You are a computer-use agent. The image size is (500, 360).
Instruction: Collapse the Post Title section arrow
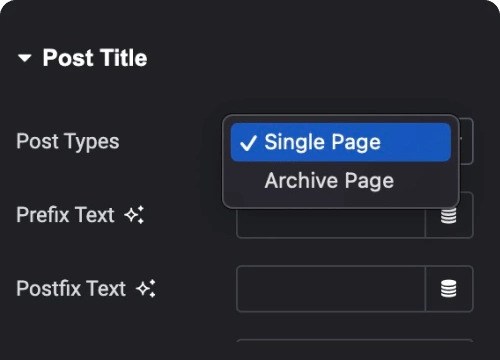[25, 58]
